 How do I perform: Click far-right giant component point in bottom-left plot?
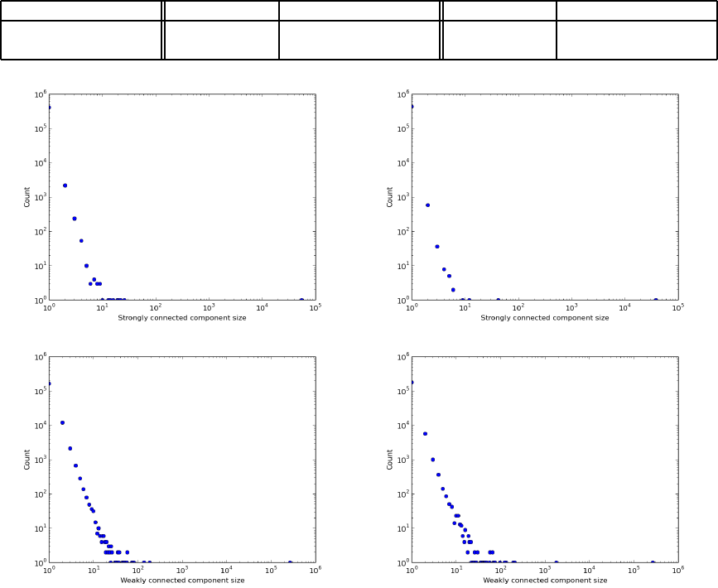290,562
